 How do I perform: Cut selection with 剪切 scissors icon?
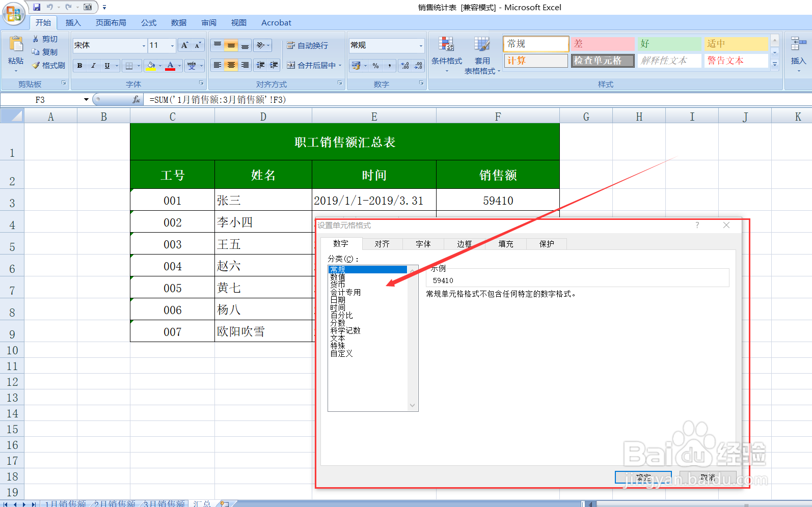click(45, 39)
